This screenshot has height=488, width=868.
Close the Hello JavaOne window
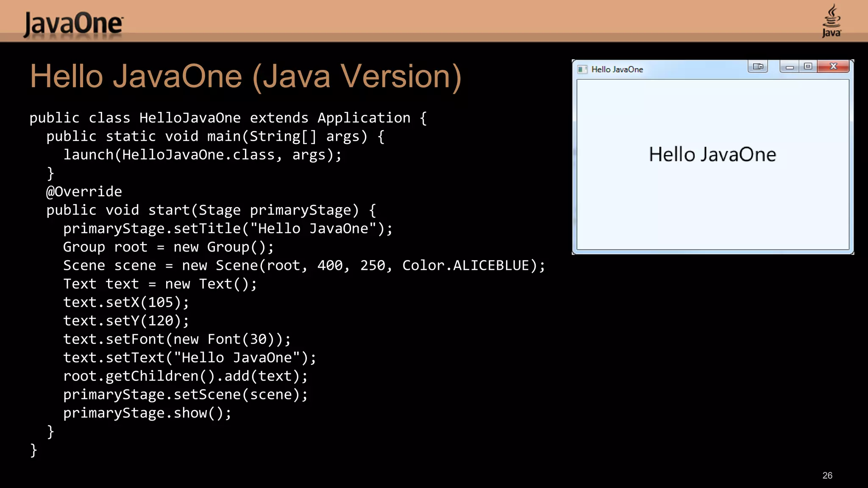tap(833, 67)
